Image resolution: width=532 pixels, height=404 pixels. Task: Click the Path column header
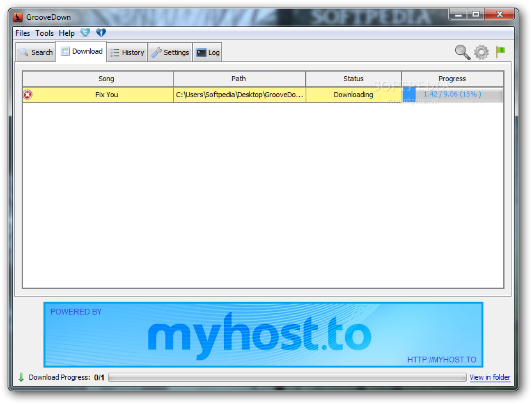click(x=240, y=79)
